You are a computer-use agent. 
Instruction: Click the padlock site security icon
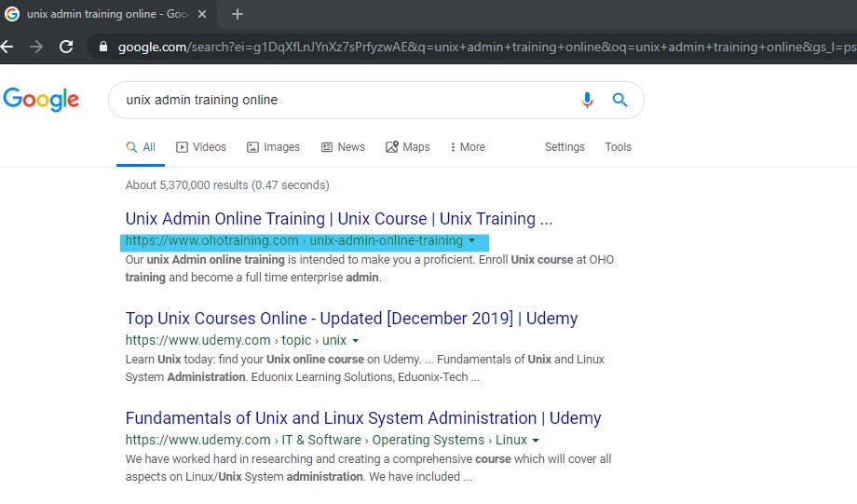coord(102,47)
